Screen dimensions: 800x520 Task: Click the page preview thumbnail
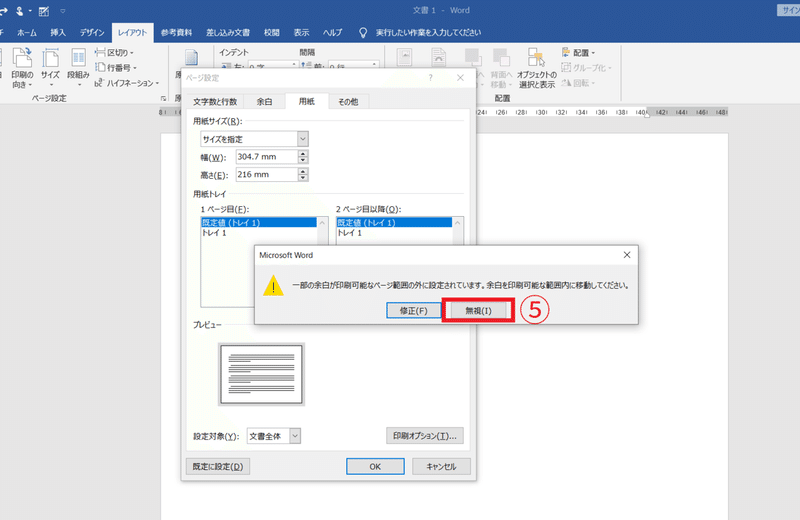click(x=261, y=374)
